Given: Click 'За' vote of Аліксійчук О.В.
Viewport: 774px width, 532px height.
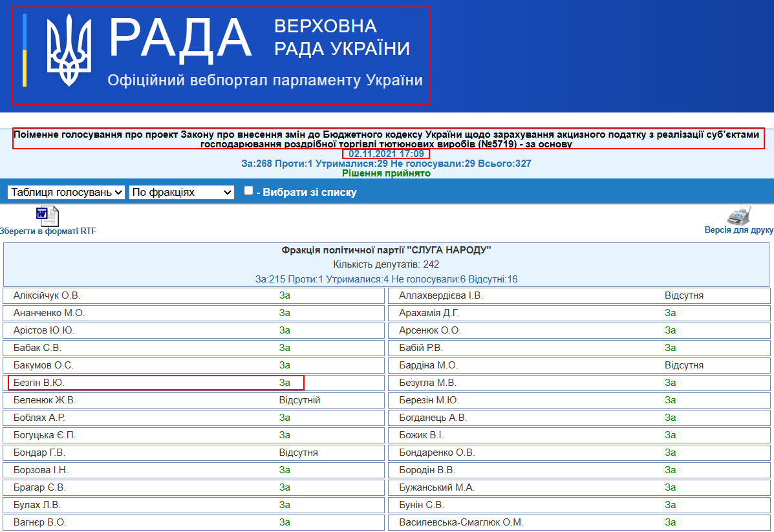Looking at the screenshot, I should (x=285, y=295).
